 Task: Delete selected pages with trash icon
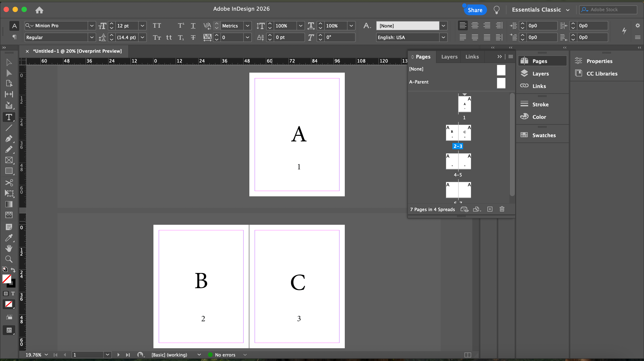pyautogui.click(x=502, y=209)
